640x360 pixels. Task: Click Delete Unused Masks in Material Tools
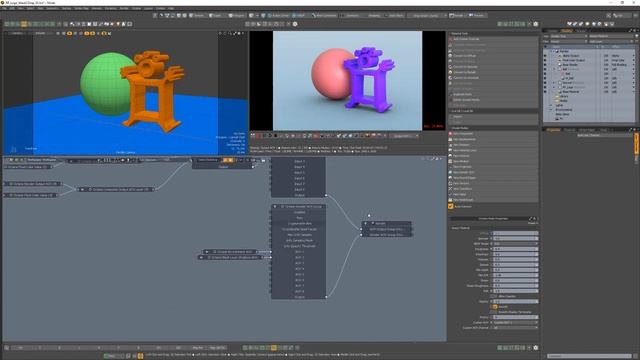493,100
